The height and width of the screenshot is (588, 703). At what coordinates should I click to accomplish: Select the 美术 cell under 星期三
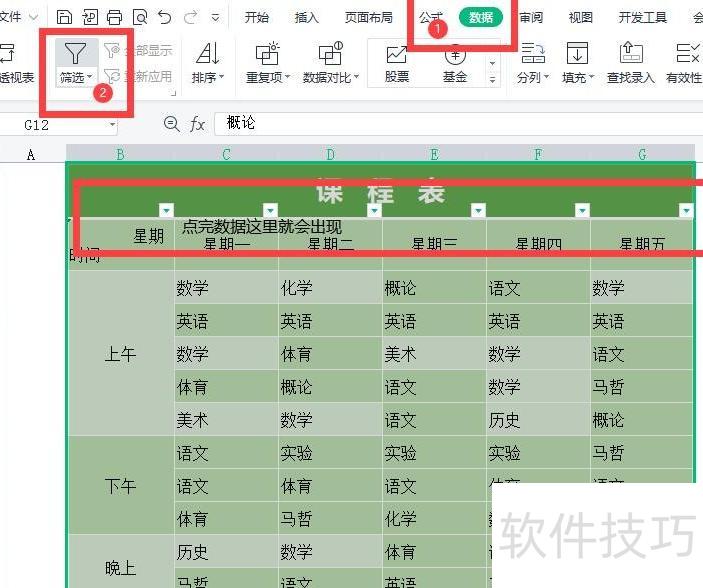[434, 353]
